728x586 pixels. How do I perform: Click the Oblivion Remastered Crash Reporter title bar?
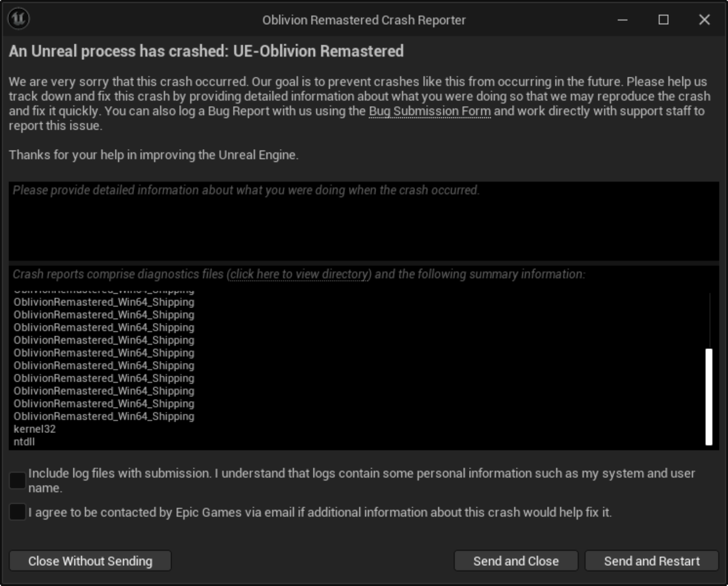tap(364, 20)
